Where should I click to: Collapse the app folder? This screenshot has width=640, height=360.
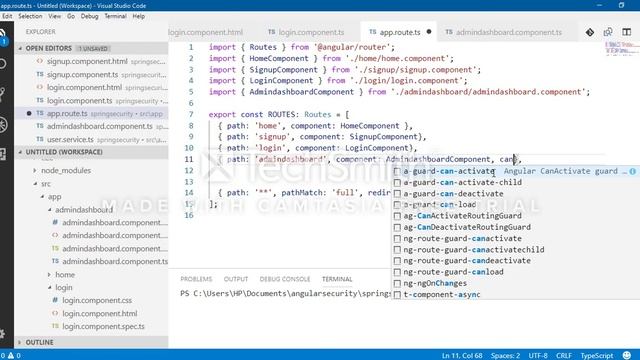[x=42, y=197]
